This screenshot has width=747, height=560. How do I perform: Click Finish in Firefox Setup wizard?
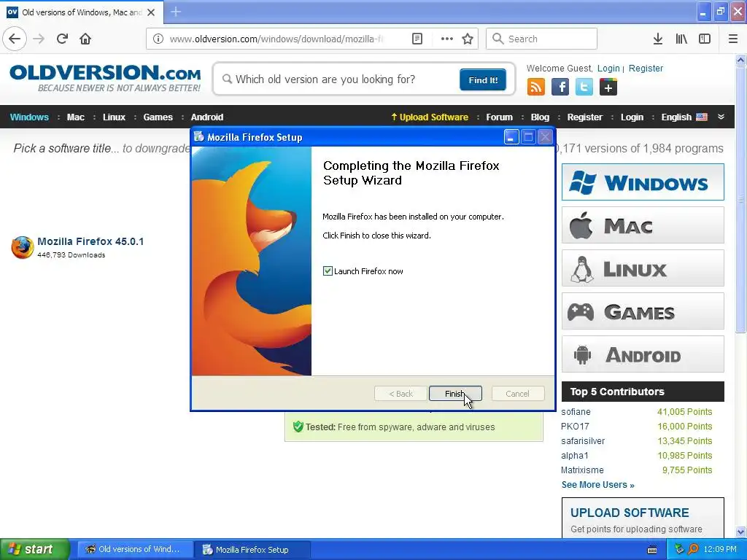(x=455, y=394)
